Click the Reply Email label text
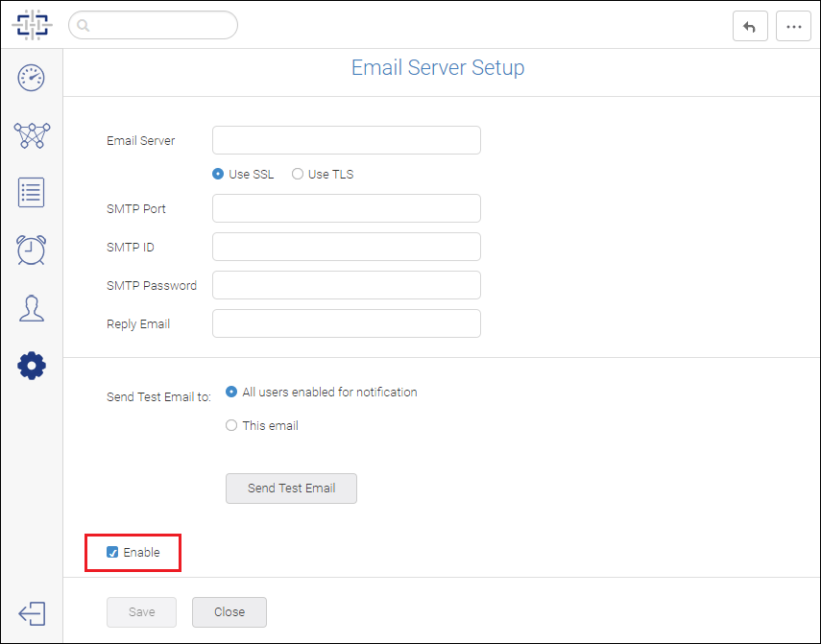Image resolution: width=821 pixels, height=644 pixels. click(138, 324)
